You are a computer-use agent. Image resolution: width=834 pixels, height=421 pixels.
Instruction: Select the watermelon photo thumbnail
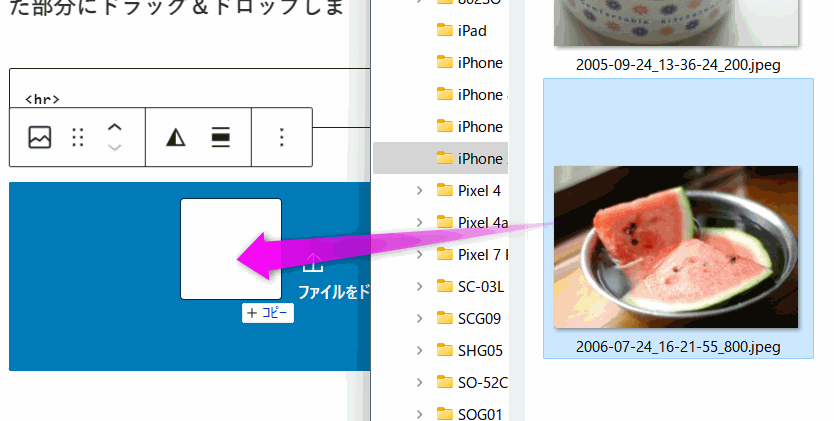pyautogui.click(x=676, y=246)
